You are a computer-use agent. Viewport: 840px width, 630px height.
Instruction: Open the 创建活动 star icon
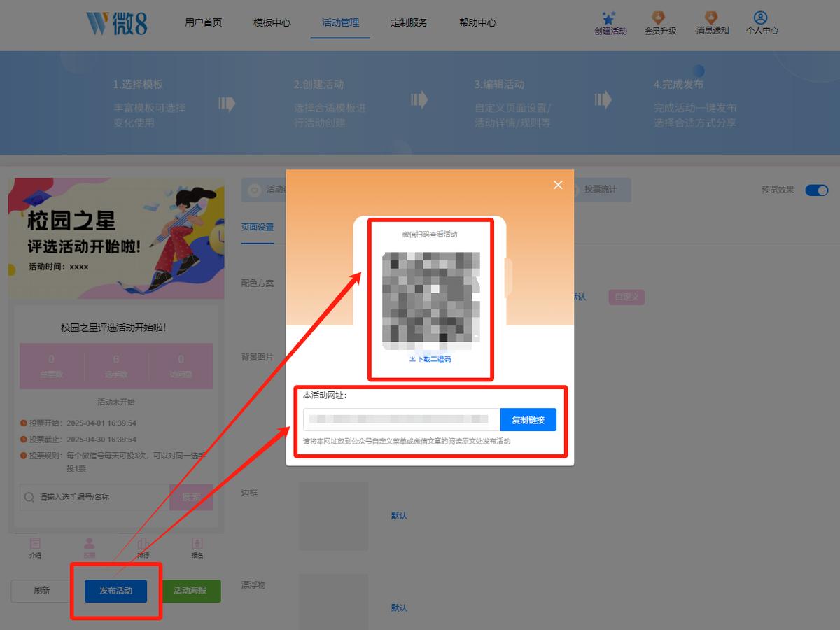609,18
